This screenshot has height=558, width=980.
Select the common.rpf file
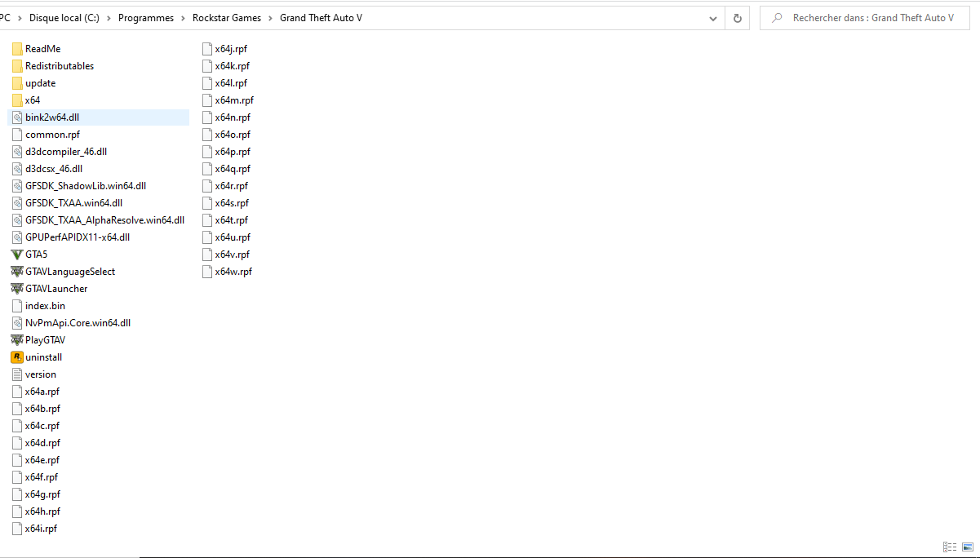pos(52,134)
